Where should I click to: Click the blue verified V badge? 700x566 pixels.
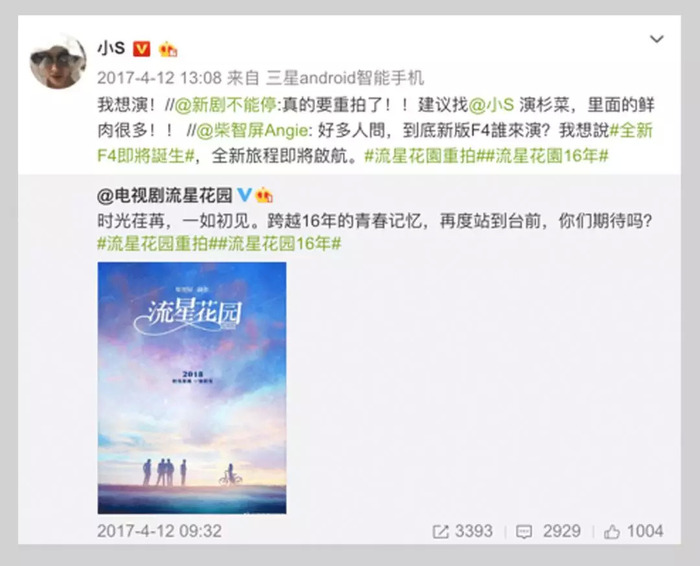[244, 195]
